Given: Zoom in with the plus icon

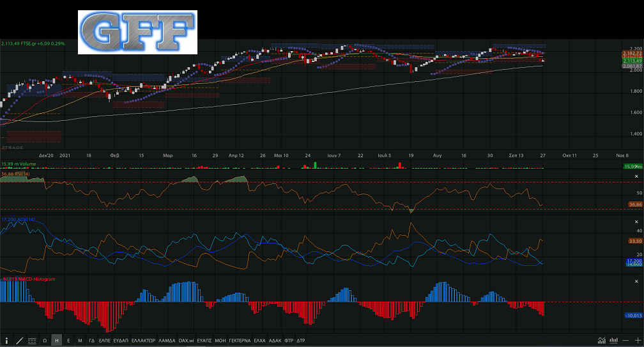Looking at the screenshot, I should coord(638,341).
